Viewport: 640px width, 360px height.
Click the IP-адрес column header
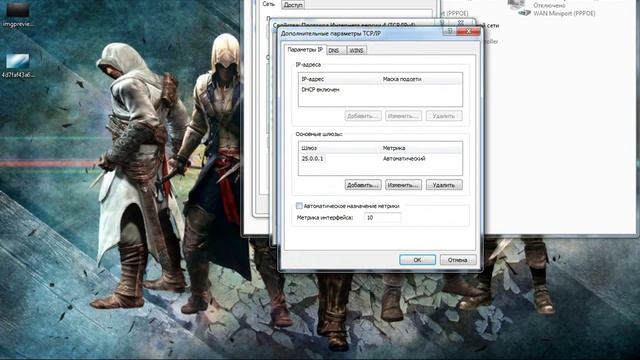coord(339,79)
